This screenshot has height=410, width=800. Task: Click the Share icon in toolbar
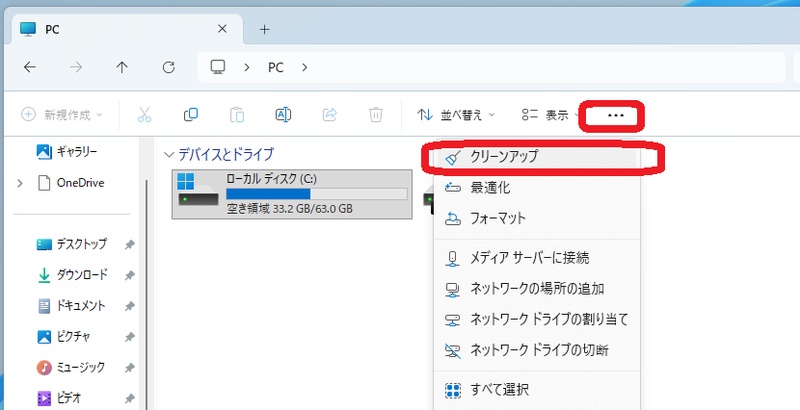(x=330, y=115)
